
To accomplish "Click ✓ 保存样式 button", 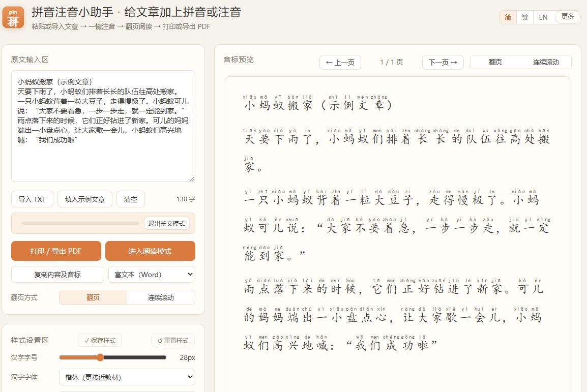I will (100, 340).
